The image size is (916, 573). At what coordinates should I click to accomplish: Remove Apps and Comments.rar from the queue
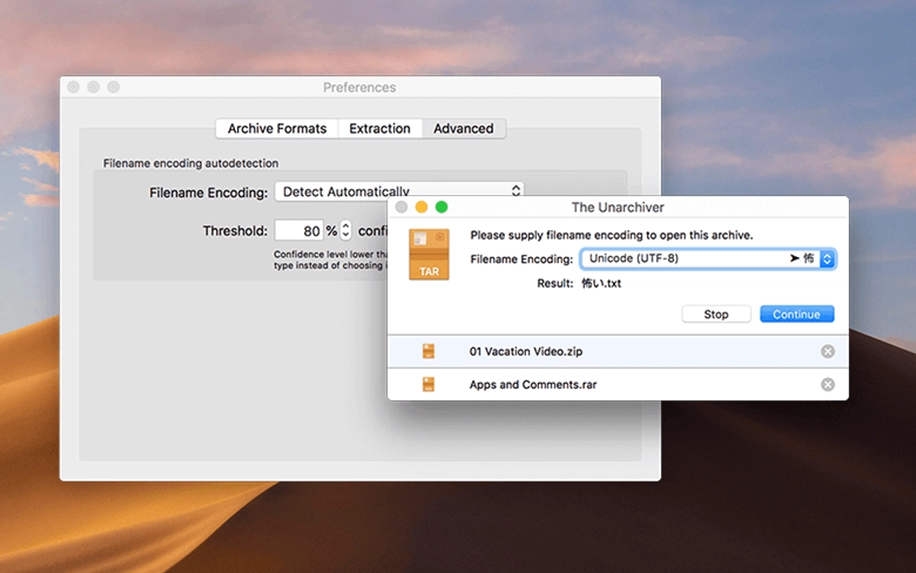(x=827, y=384)
